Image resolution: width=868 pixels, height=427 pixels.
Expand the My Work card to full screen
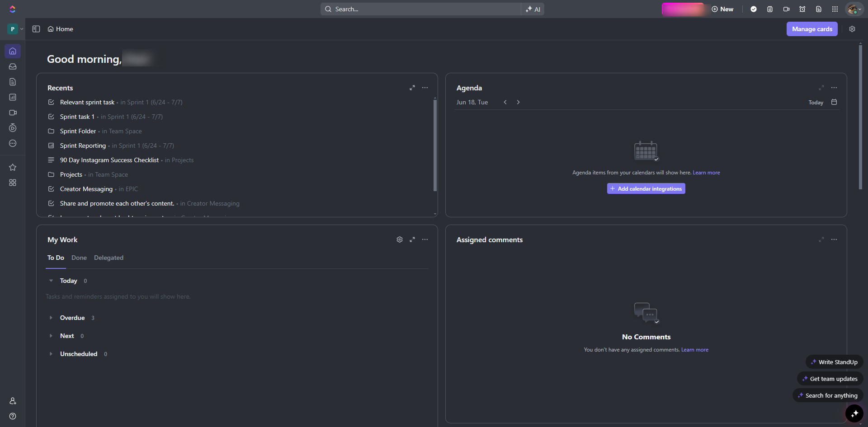pos(412,239)
